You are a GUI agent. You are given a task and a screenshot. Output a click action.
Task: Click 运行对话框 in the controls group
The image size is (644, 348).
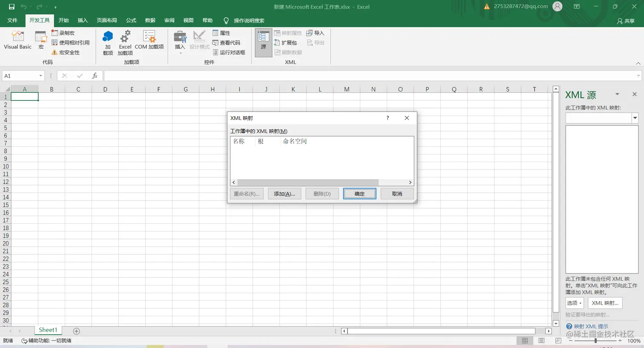pos(229,52)
